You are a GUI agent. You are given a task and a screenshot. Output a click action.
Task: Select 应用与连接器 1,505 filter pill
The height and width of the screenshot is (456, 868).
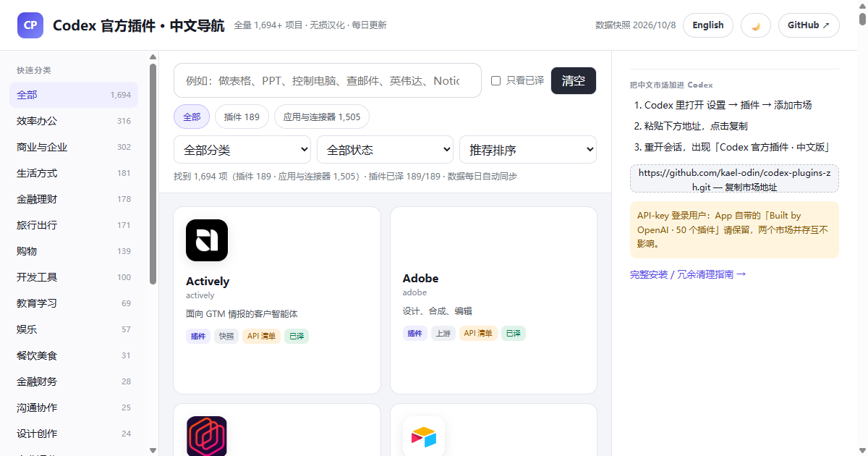click(322, 117)
